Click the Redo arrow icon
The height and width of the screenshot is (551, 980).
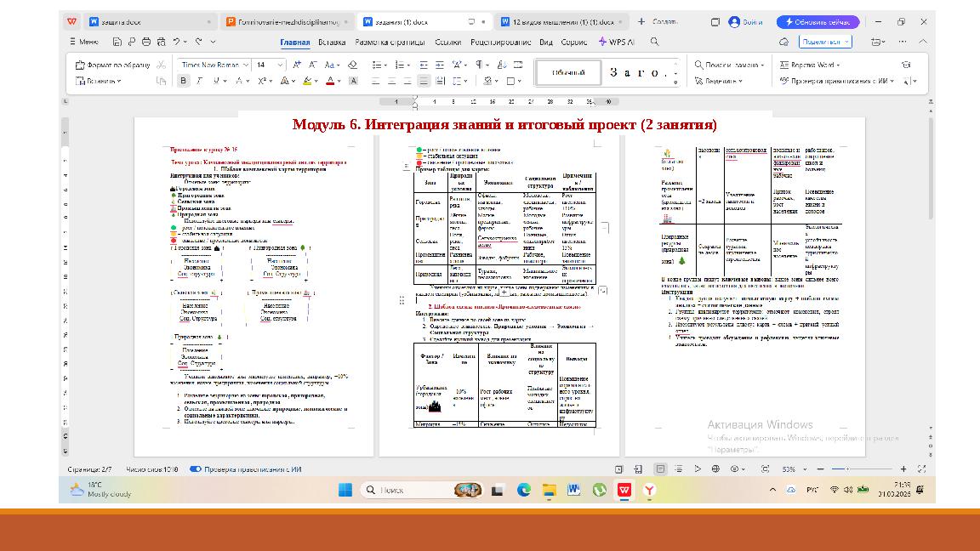(199, 42)
